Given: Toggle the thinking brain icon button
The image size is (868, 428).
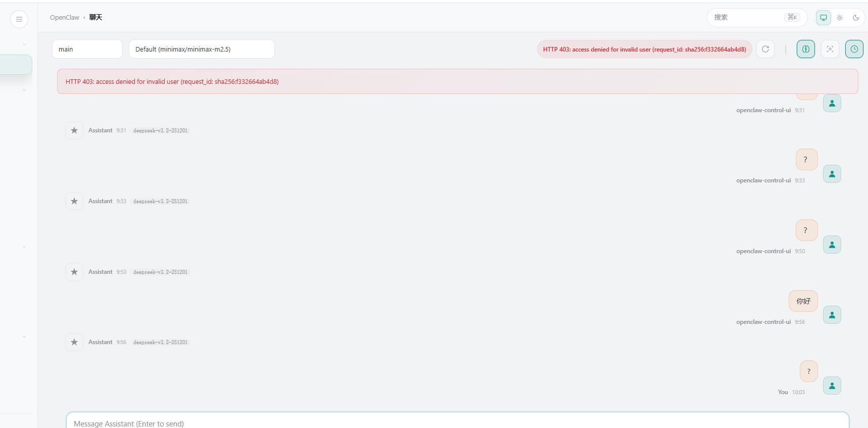Looking at the screenshot, I should pyautogui.click(x=806, y=49).
